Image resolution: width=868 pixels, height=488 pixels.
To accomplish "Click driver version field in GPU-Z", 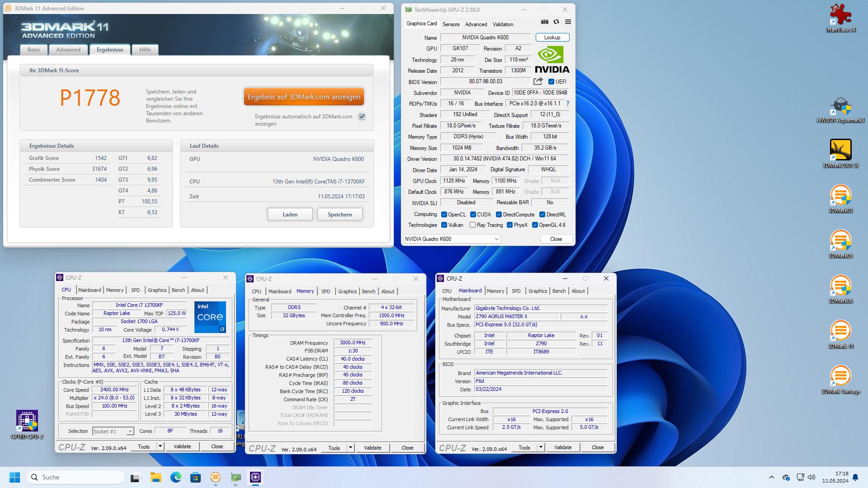I will click(505, 159).
